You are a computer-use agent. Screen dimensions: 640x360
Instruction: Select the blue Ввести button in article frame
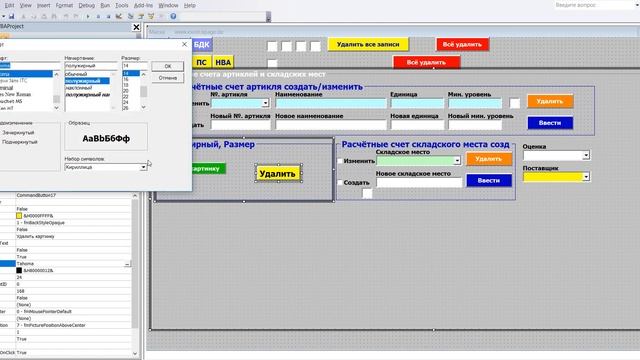(550, 123)
